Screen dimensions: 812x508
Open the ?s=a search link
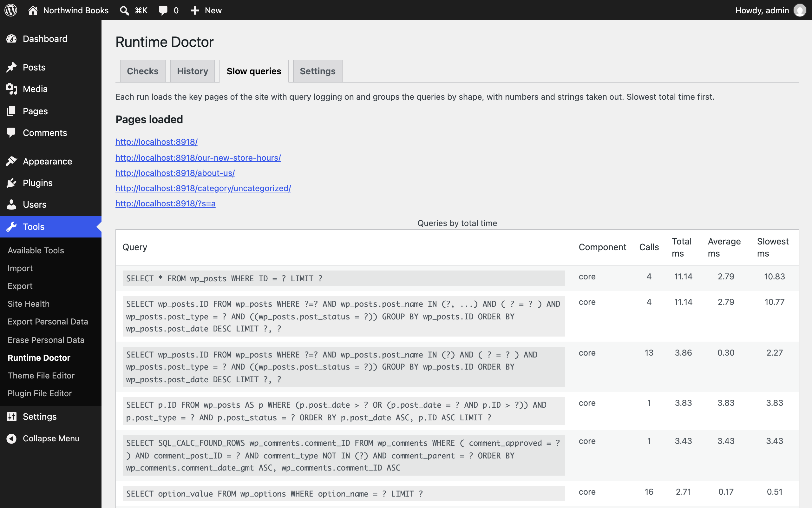click(166, 204)
